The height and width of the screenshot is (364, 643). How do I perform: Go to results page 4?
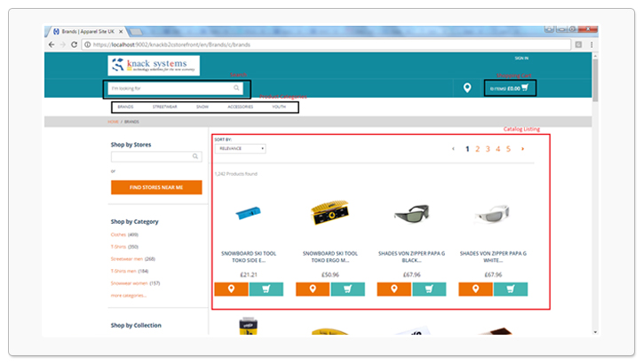click(x=498, y=149)
